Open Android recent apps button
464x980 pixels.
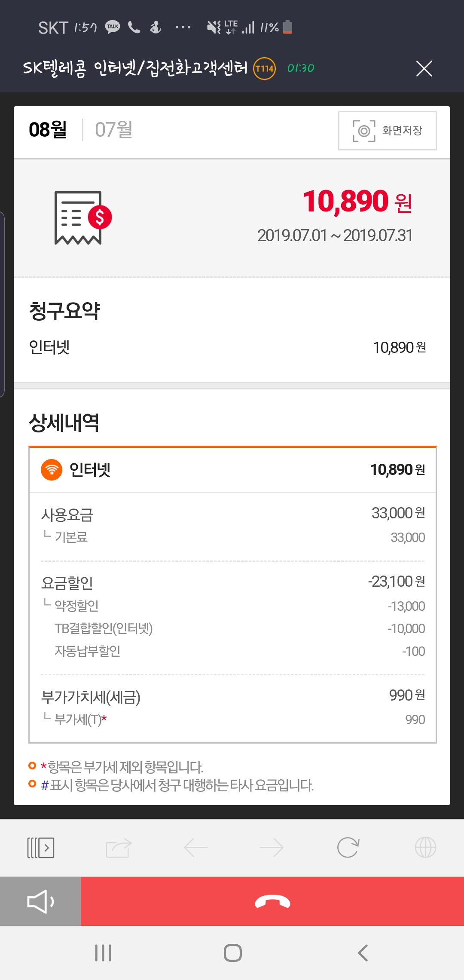point(103,953)
